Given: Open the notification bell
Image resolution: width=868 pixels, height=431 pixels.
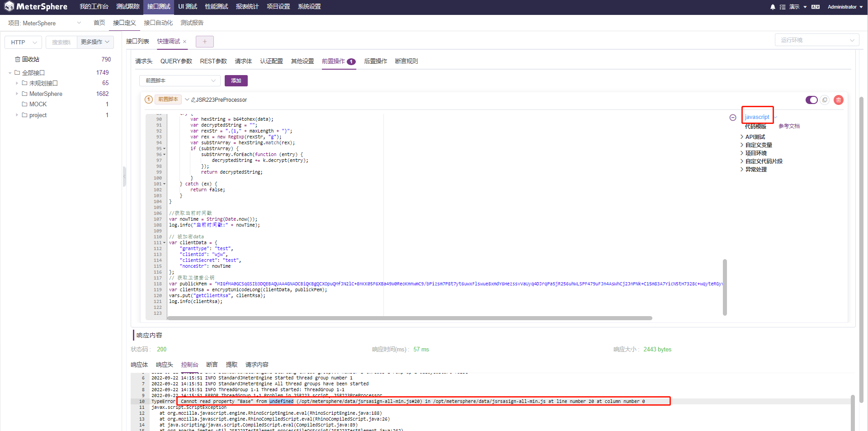Looking at the screenshot, I should pos(773,7).
